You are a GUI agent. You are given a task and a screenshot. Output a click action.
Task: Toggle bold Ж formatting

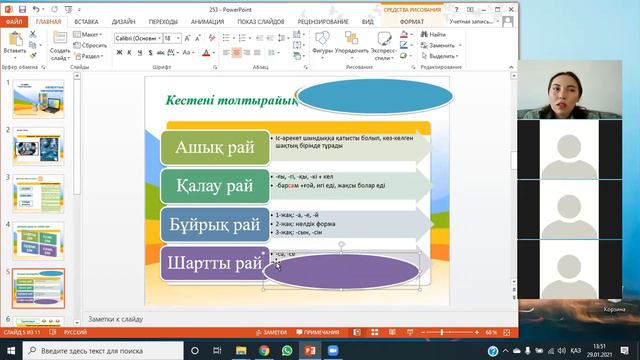(x=119, y=53)
